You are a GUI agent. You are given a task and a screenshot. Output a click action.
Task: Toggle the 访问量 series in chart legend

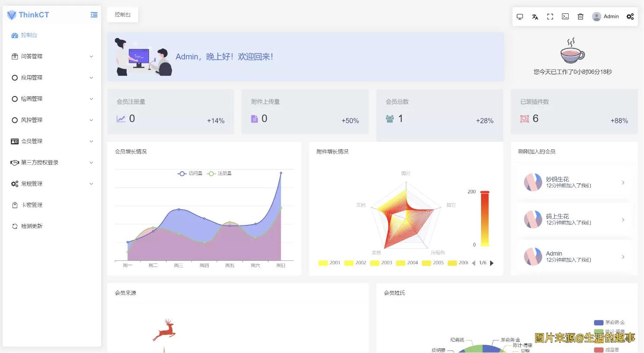point(190,173)
